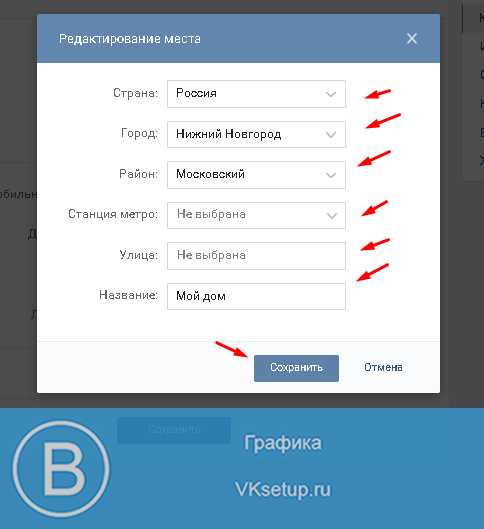Click the Название field containing Мой дом
Screen dimensions: 484x529
tap(256, 296)
